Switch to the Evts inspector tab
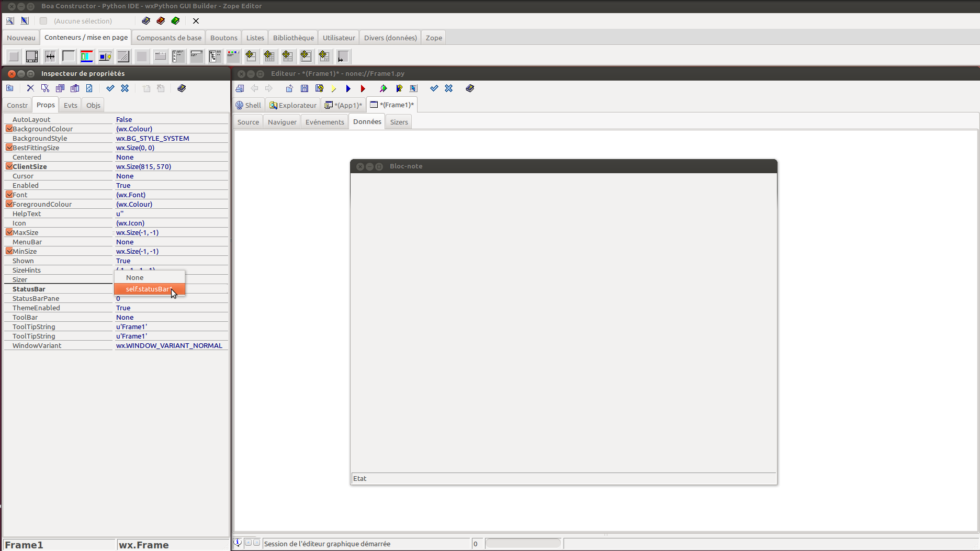Image resolution: width=980 pixels, height=551 pixels. 70,105
